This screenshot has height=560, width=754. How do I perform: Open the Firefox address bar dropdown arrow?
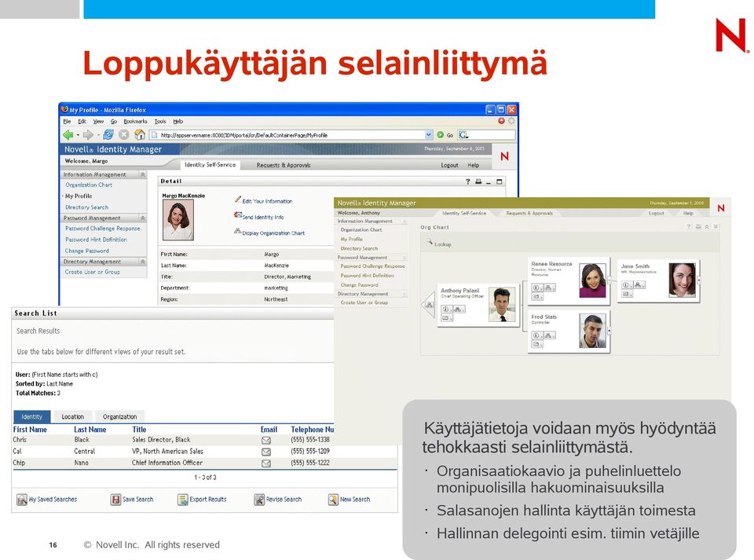pos(429,135)
